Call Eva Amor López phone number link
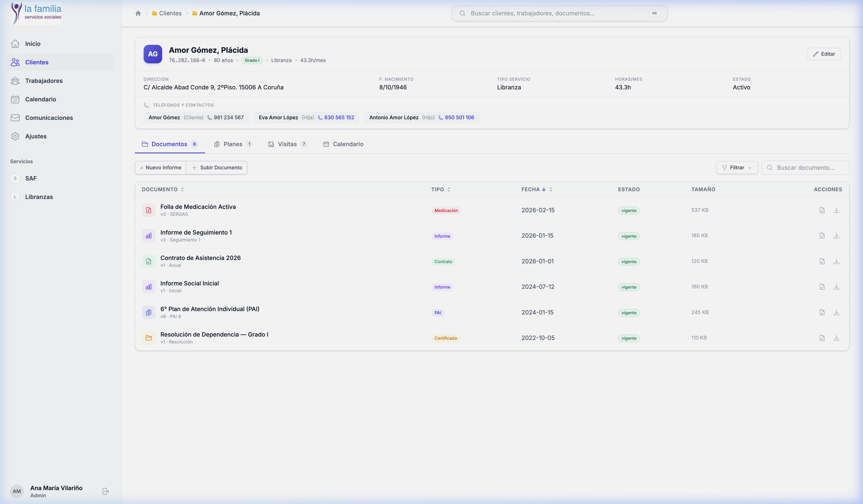 tap(339, 117)
